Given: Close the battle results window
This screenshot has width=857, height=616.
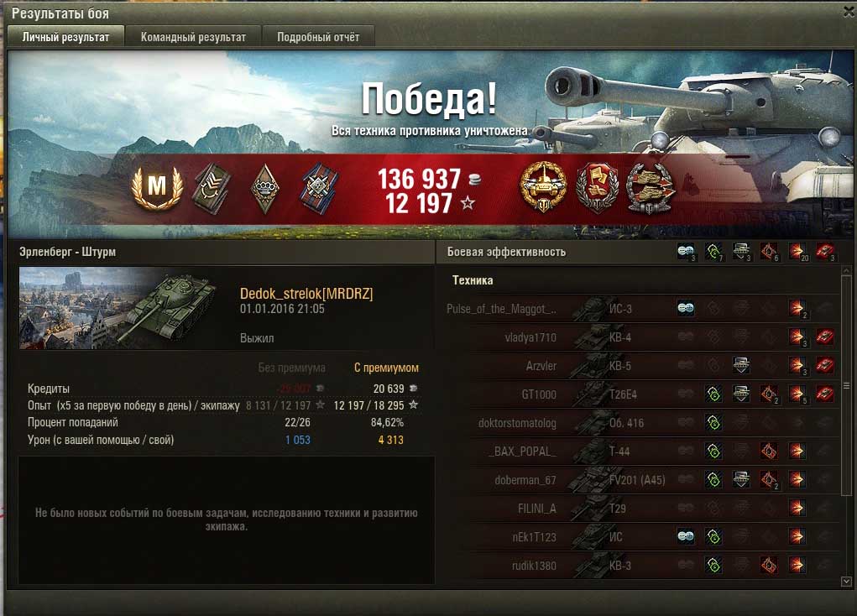Looking at the screenshot, I should (849, 13).
